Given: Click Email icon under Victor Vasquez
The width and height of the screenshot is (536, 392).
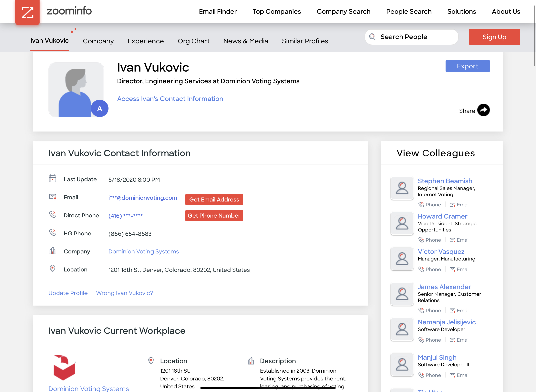Looking at the screenshot, I should tap(452, 269).
